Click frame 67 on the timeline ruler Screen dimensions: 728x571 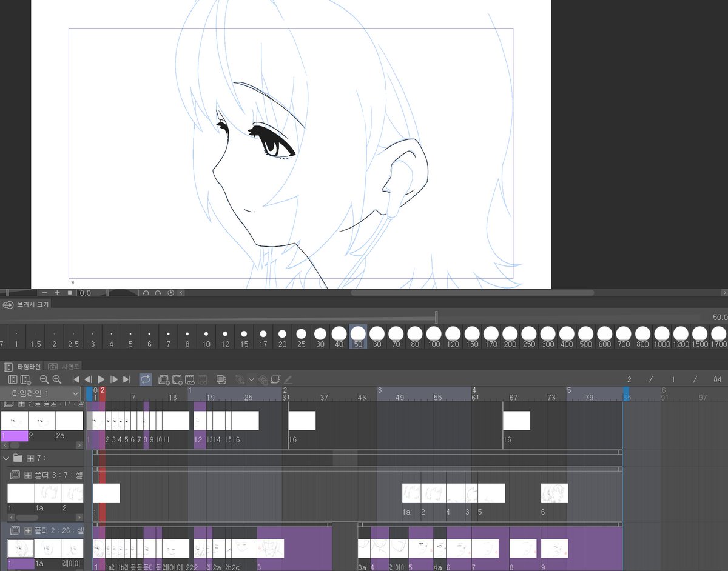(x=513, y=398)
